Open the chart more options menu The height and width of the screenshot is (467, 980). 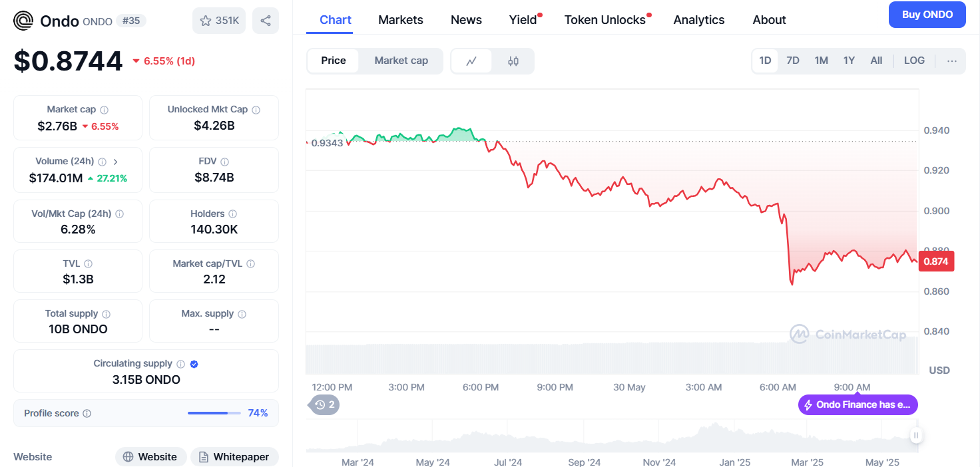pyautogui.click(x=952, y=61)
